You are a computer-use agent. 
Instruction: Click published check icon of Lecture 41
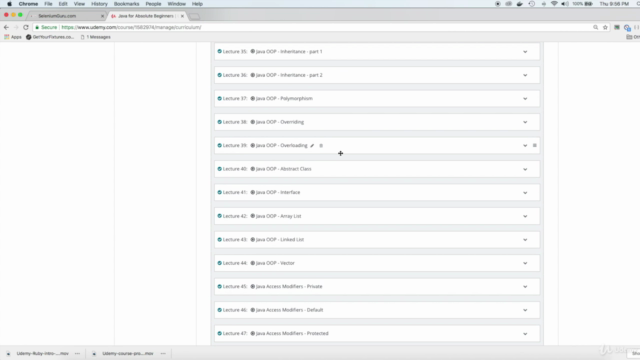(x=220, y=192)
